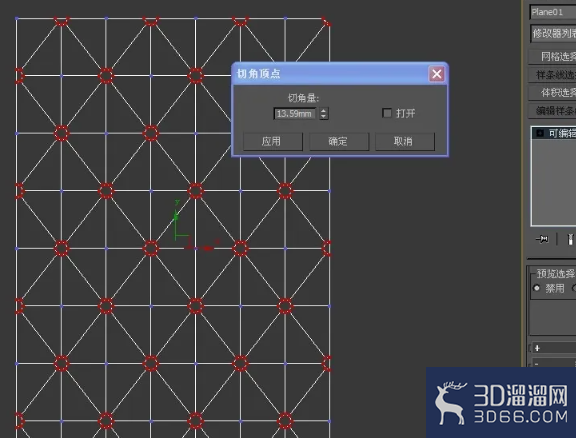Viewport: 576px width, 438px height.
Task: Click the 体积选择 modifier button
Action: (x=552, y=93)
